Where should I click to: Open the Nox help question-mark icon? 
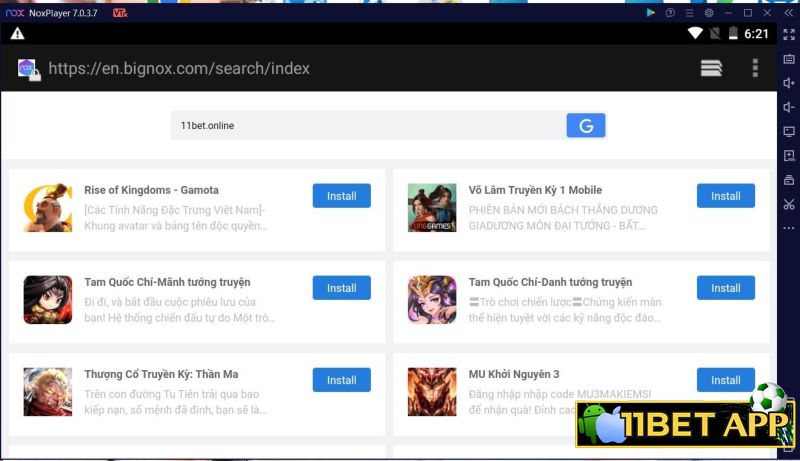click(670, 13)
